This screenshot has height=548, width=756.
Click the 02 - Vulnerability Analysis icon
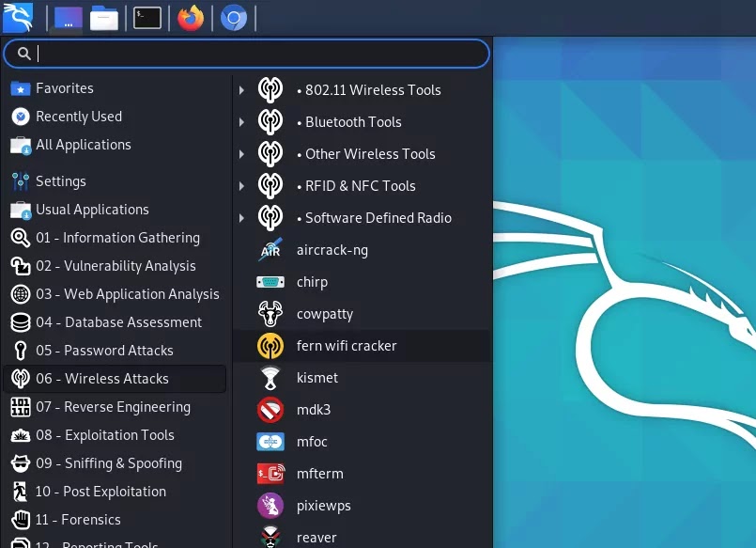coord(21,266)
